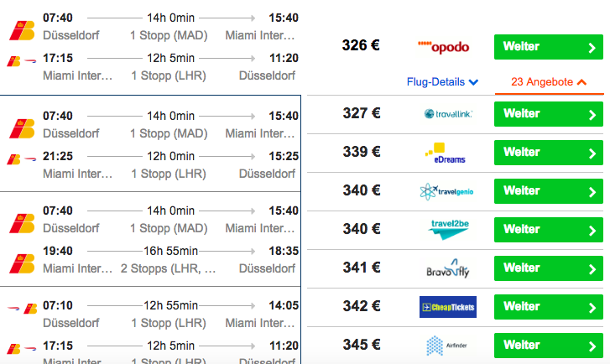Click the travel2be logo
Viewport: 610px width, 364px height.
pyautogui.click(x=449, y=230)
